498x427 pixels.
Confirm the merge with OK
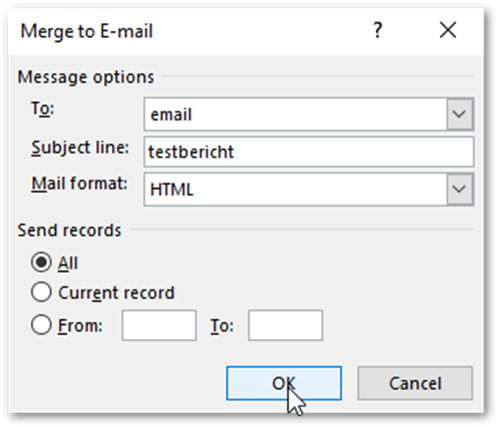[284, 383]
